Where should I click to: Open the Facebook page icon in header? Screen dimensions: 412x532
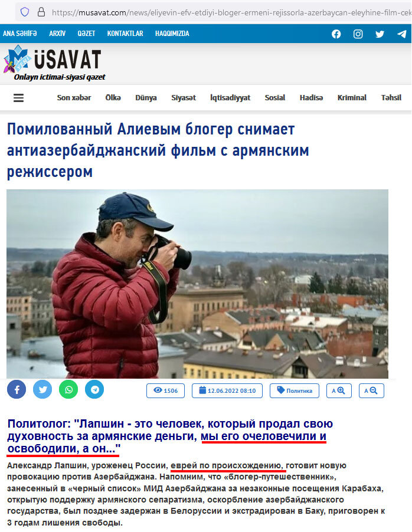click(336, 34)
